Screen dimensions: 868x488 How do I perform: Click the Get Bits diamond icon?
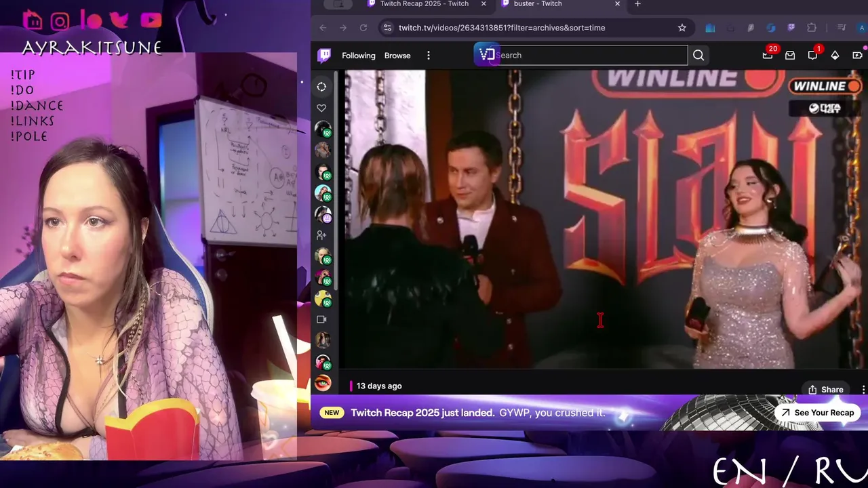835,56
